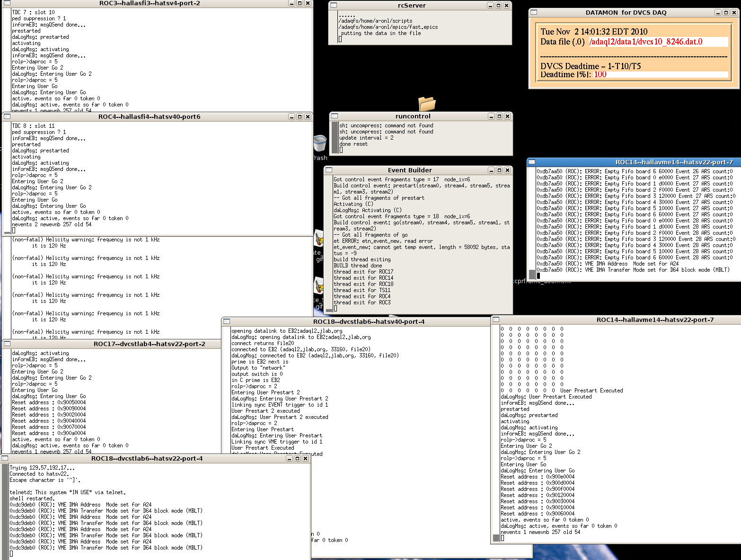Screen dimensions: 741x560
Task: Open window menu icon of runcontrol window
Action: tap(334, 116)
